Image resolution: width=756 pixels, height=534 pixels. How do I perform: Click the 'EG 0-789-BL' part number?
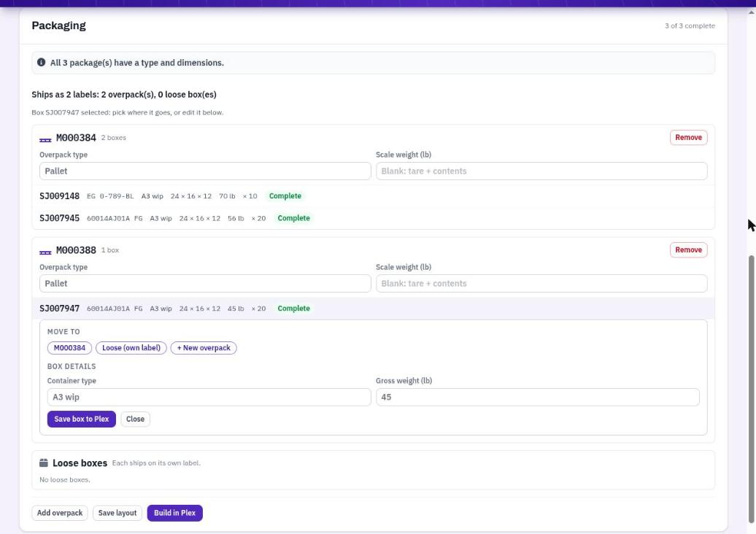110,196
